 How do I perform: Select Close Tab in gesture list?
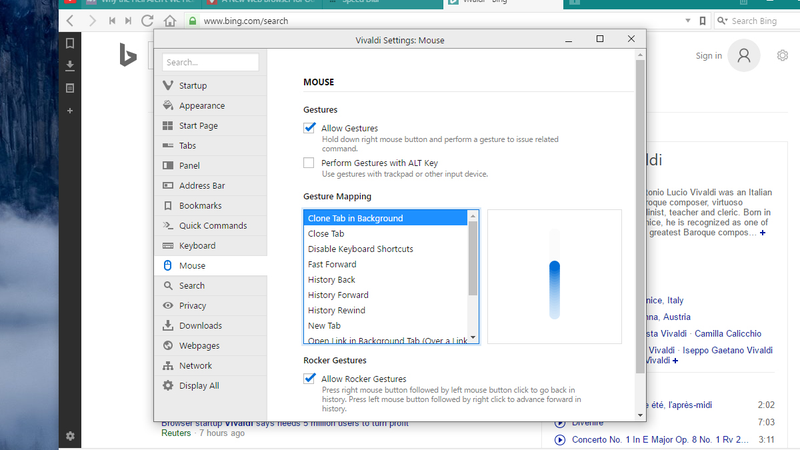click(x=385, y=234)
